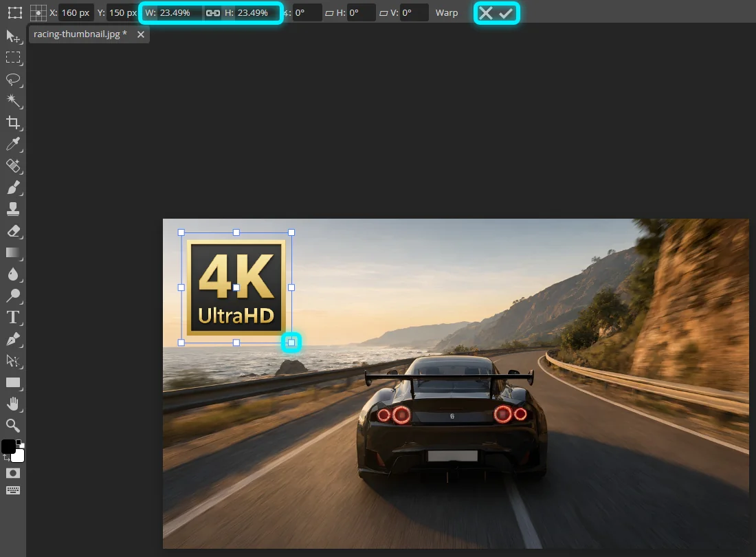Screen dimensions: 756x557
Task: Click the Free Transform icon in options bar
Action: tap(15, 12)
